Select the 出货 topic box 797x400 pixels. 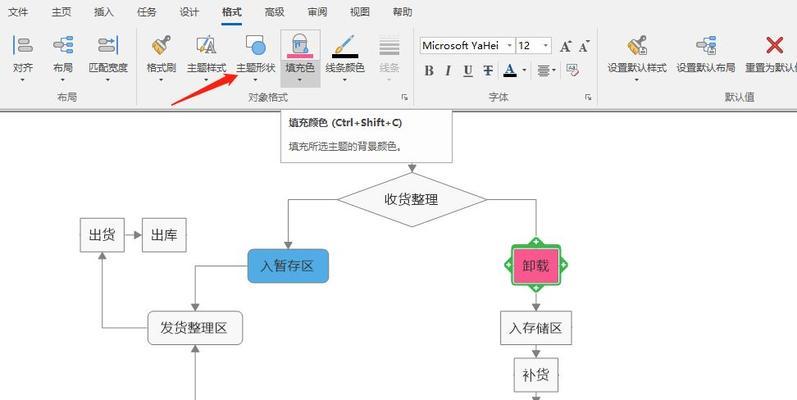tap(102, 235)
